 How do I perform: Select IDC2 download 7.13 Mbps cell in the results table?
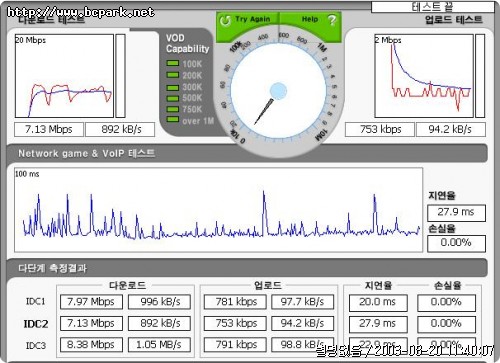pyautogui.click(x=91, y=323)
